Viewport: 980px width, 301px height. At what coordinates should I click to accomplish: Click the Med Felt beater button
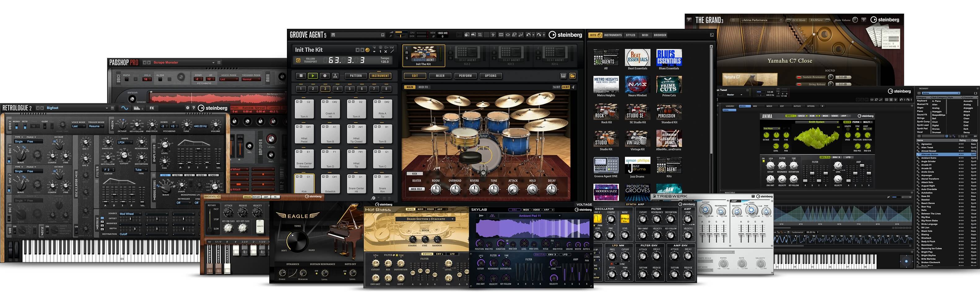pyautogui.click(x=416, y=189)
